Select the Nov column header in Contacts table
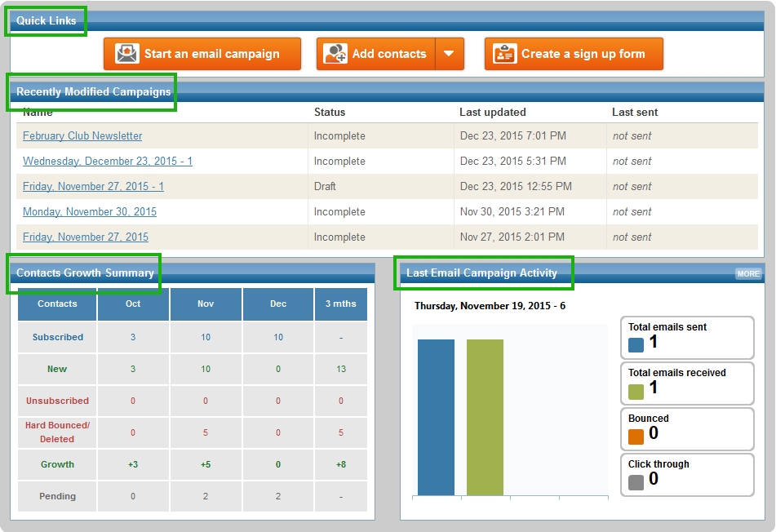 [x=206, y=304]
